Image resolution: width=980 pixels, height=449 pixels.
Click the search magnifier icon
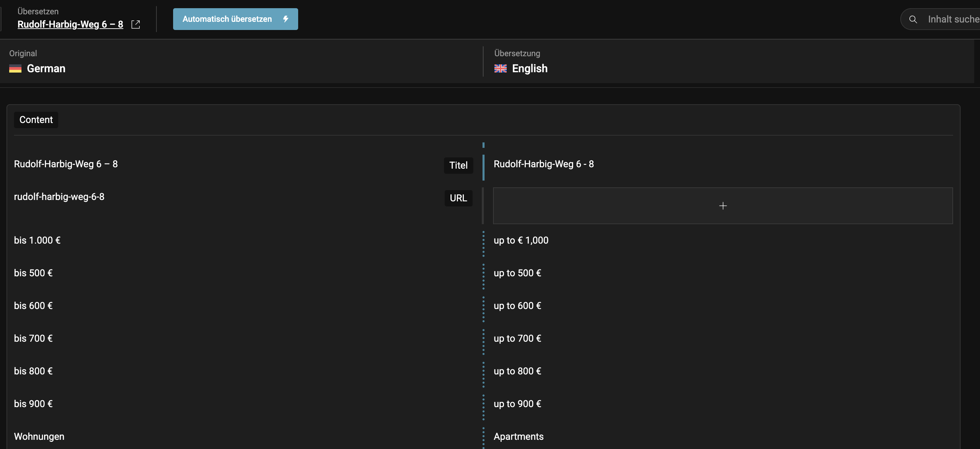(x=913, y=19)
